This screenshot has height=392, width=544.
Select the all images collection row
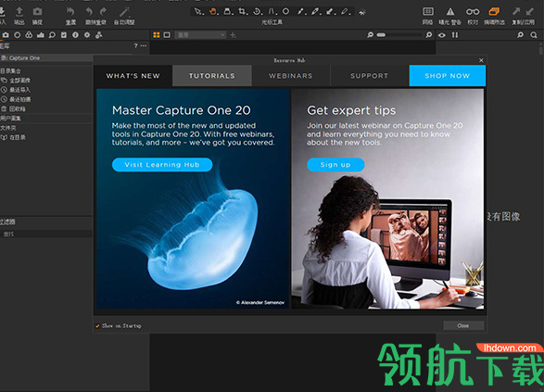[47, 81]
